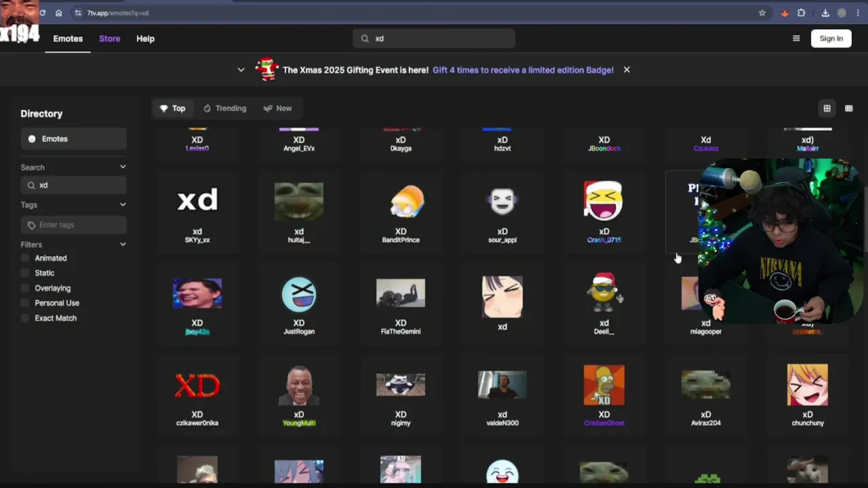The height and width of the screenshot is (488, 868).
Task: Bookmark this page with the star icon
Action: point(762,13)
